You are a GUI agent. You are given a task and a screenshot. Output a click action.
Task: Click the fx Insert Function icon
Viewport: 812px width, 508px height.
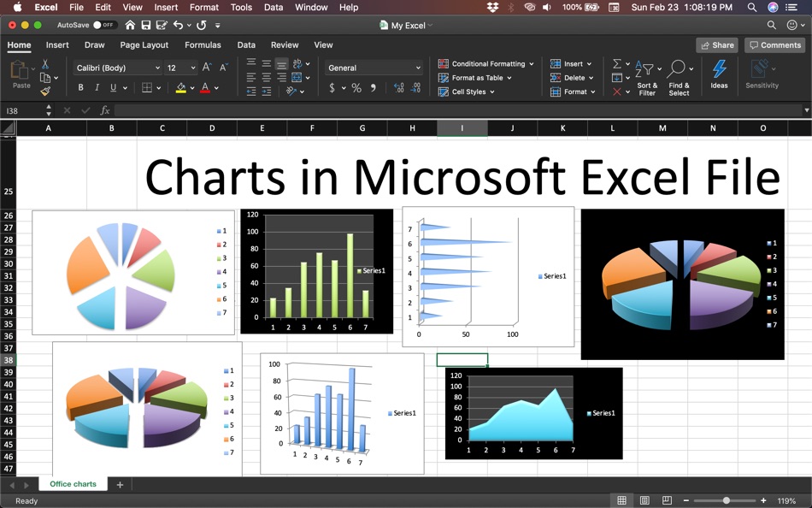(104, 109)
